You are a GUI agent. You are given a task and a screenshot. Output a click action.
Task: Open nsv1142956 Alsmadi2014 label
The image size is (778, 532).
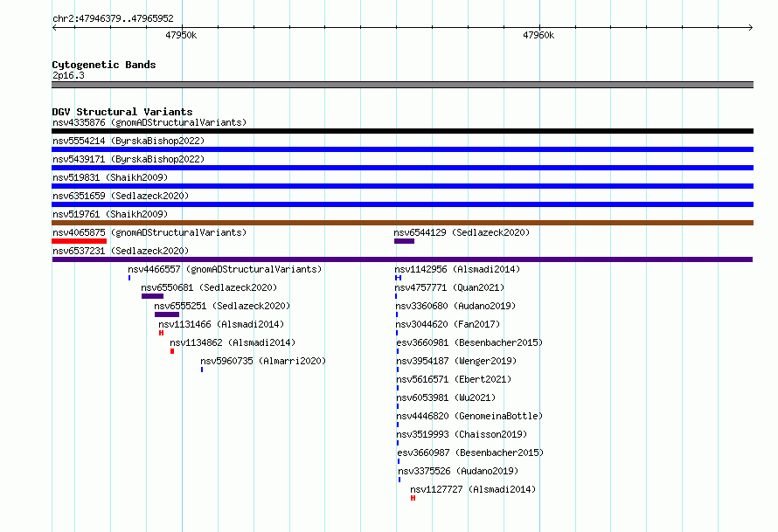click(x=457, y=269)
